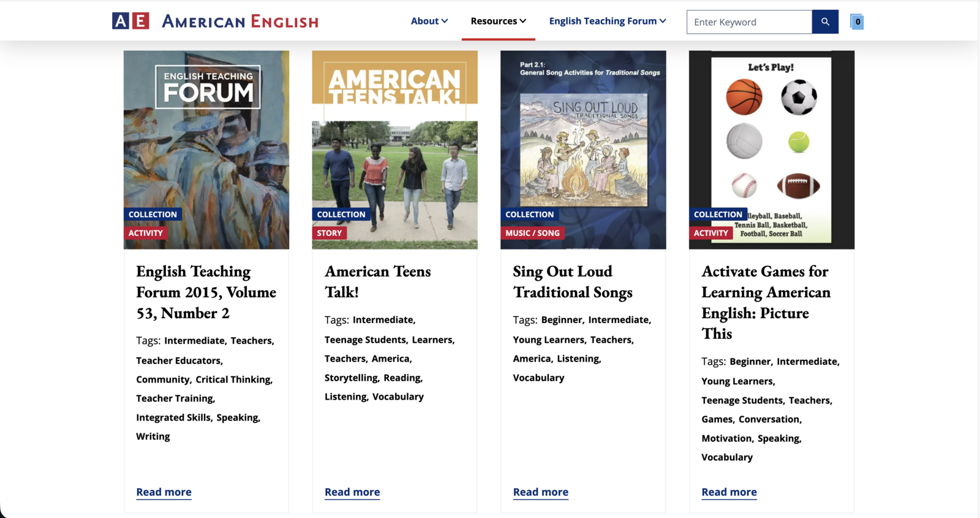Click COLLECTION badge on Sing Out Loud card
Screen dimensions: 980x518
529,215
